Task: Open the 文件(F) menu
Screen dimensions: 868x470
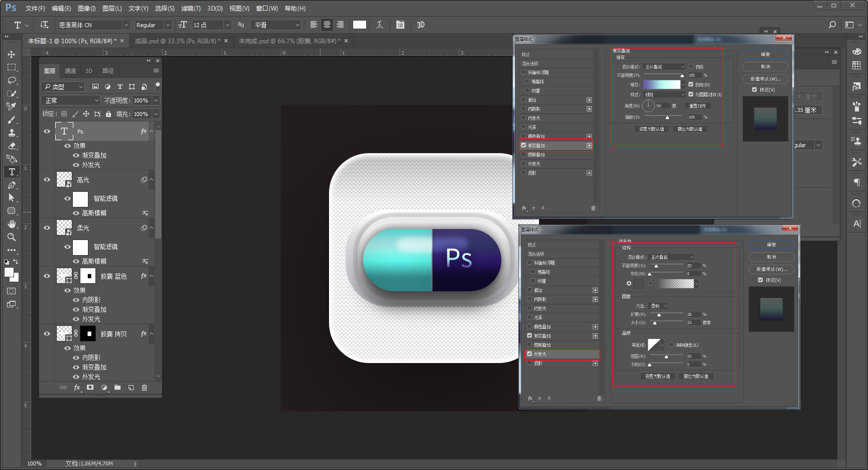Action: pyautogui.click(x=35, y=9)
